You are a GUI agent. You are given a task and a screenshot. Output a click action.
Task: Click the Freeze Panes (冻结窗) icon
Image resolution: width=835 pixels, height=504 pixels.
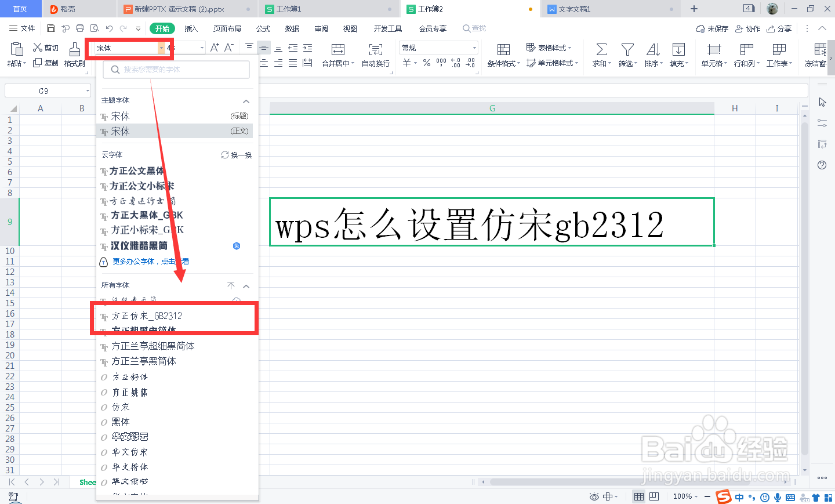point(820,50)
